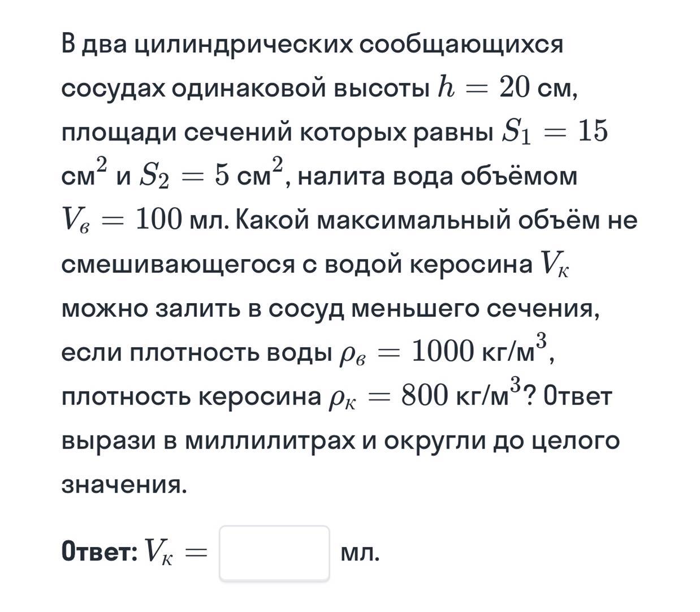Viewport: 700px width, 612px height.
Task: Click the phrase "округли до целого"
Action: tap(502, 441)
